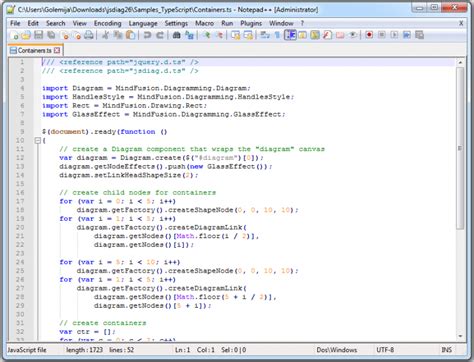Toggle show all characters paragraph icon
This screenshot has width=474, height=362.
pos(277,35)
